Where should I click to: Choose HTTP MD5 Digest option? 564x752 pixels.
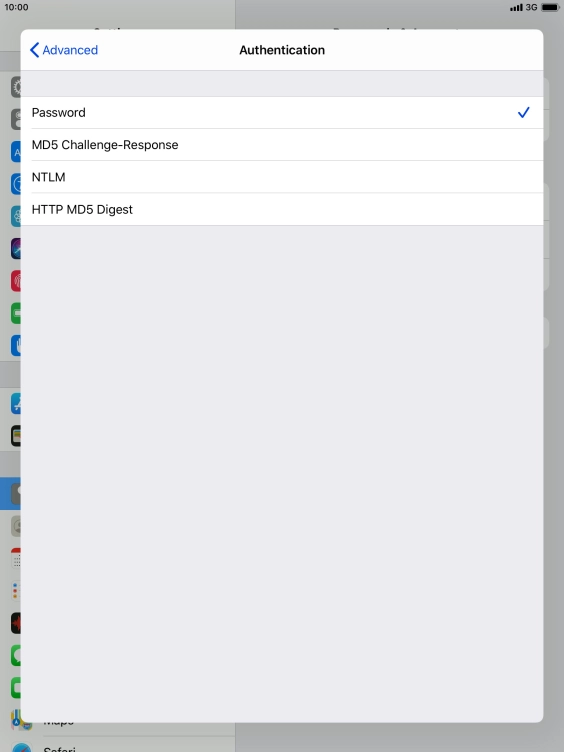click(x=282, y=209)
